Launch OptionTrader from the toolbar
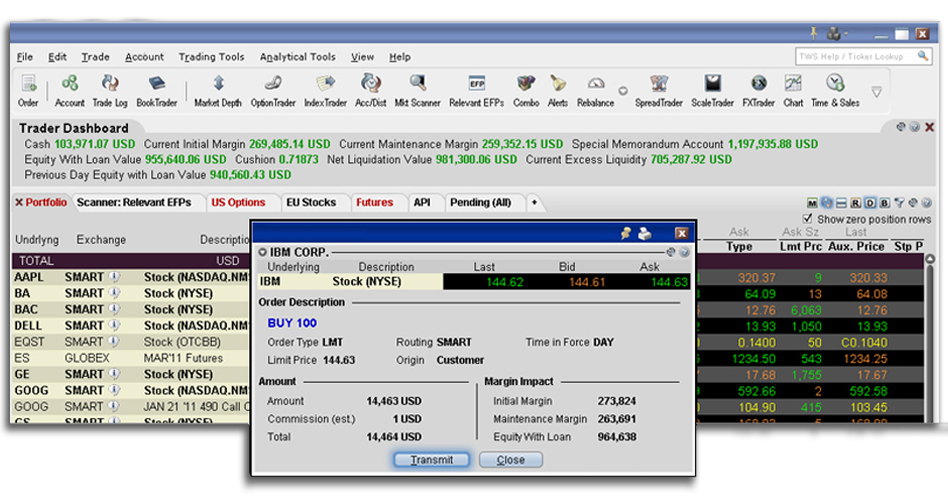The height and width of the screenshot is (500, 948). coord(273,91)
